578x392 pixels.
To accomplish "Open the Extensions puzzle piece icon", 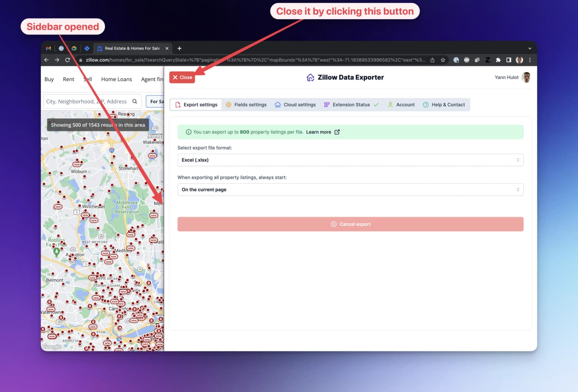I will tap(498, 60).
